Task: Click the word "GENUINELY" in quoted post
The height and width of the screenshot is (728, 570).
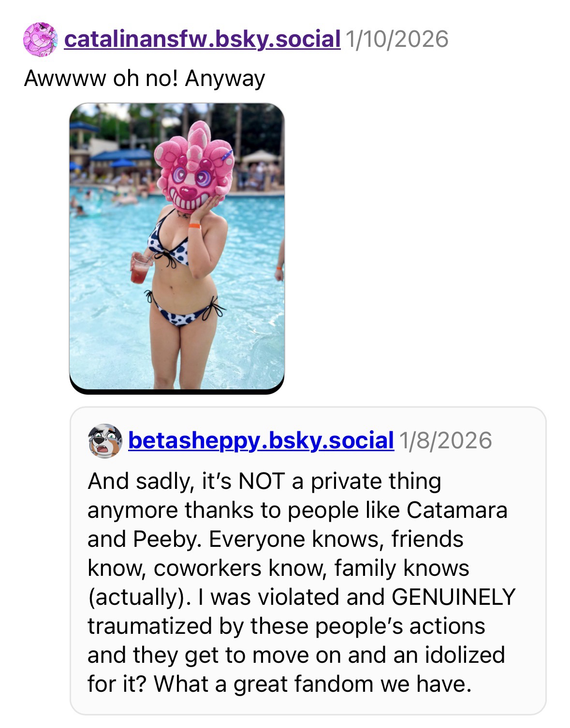Action: (x=454, y=597)
